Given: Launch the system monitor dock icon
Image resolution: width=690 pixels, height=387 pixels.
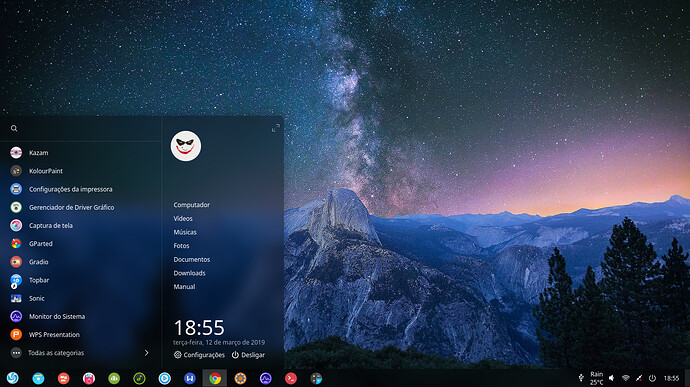Looking at the screenshot, I should pyautogui.click(x=265, y=378).
